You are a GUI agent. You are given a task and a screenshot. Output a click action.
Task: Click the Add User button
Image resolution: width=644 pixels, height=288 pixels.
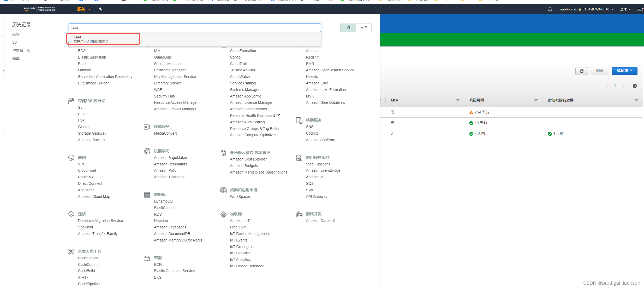coord(624,71)
